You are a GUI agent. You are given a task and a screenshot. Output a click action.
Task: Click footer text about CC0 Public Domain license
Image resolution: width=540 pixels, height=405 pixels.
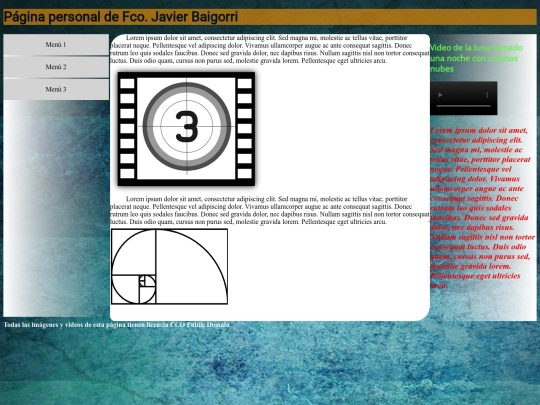pos(116,325)
